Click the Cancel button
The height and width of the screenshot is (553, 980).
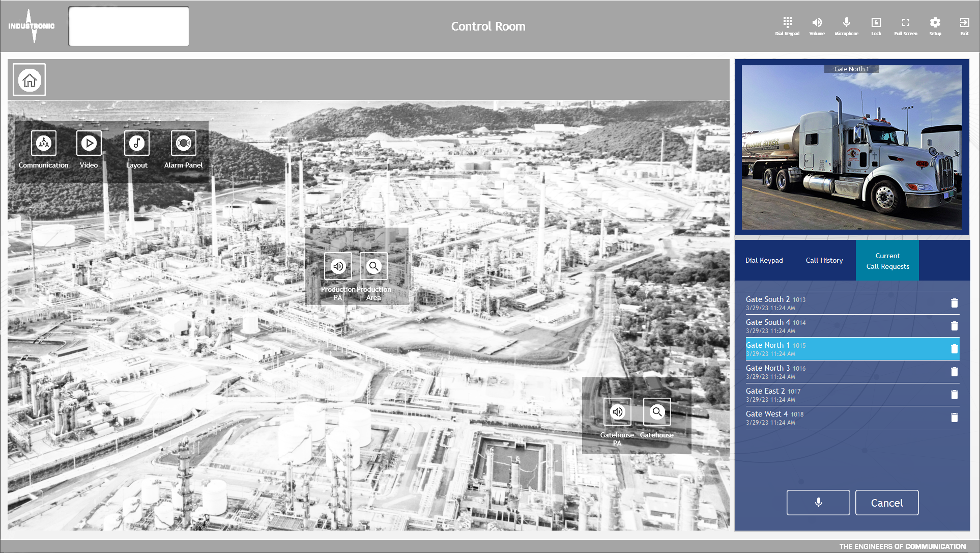(887, 503)
